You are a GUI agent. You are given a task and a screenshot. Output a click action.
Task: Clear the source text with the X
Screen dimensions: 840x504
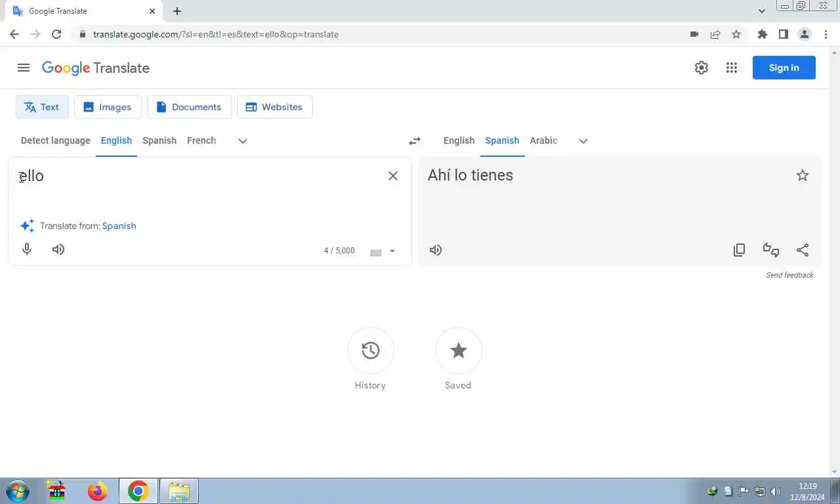[393, 176]
